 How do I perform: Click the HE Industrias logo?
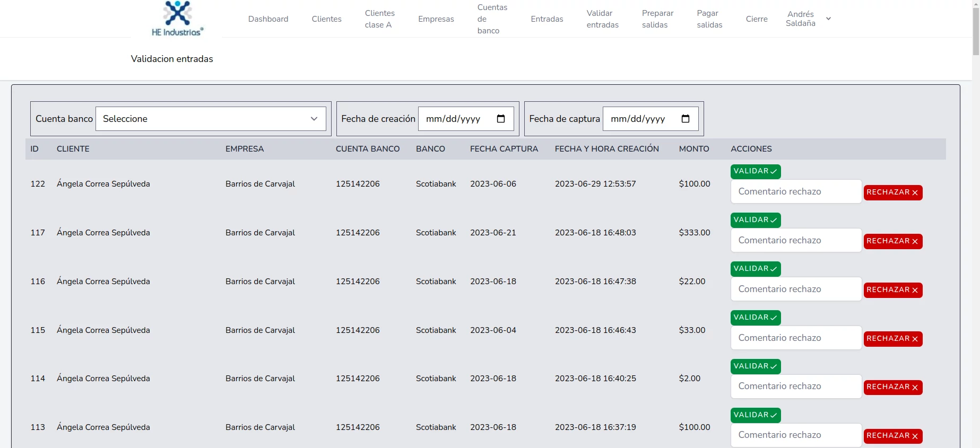[x=177, y=19]
